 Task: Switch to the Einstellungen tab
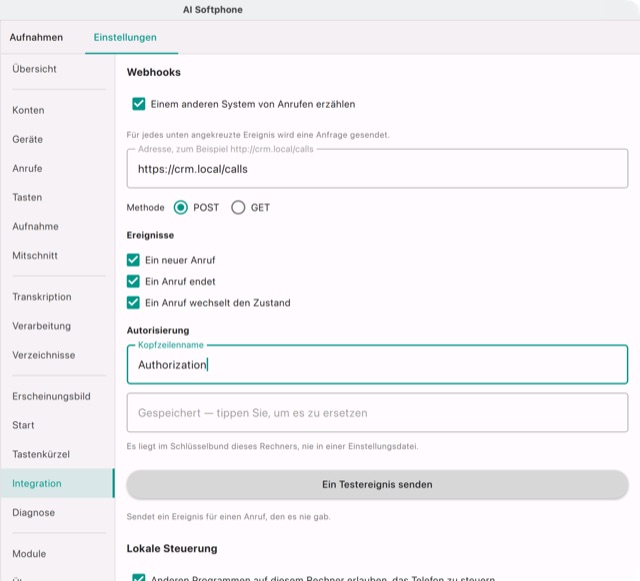[125, 37]
